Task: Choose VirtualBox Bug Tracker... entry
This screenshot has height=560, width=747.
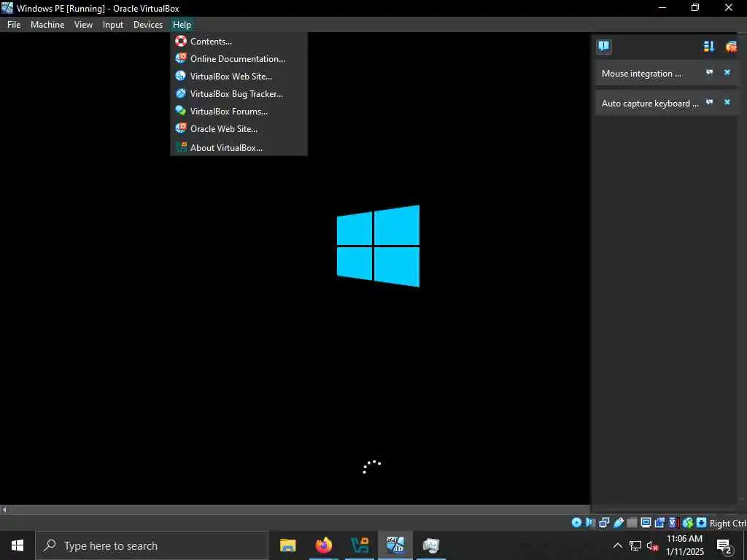Action: tap(239, 94)
